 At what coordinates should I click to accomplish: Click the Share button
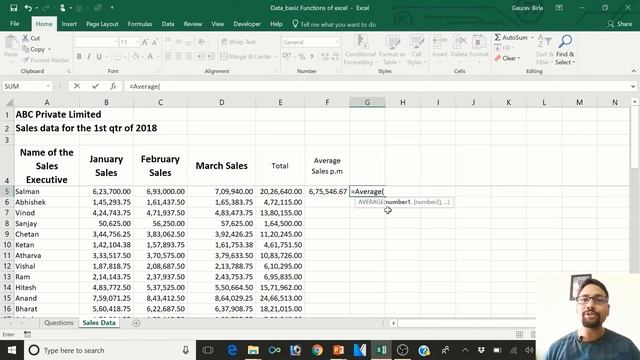click(619, 24)
